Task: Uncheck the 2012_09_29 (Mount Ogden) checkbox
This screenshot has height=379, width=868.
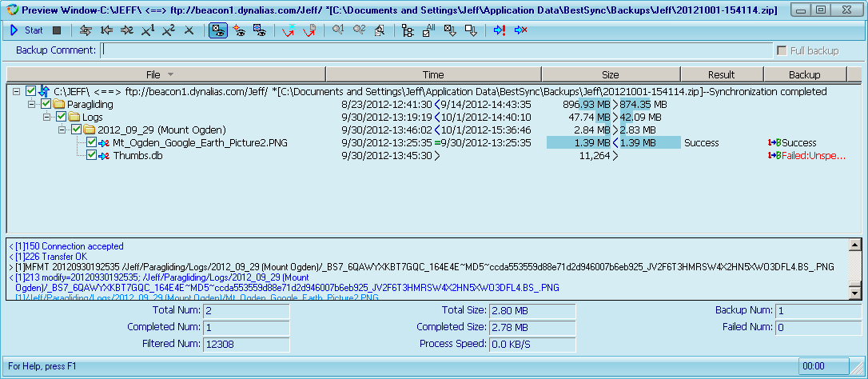Action: tap(77, 130)
